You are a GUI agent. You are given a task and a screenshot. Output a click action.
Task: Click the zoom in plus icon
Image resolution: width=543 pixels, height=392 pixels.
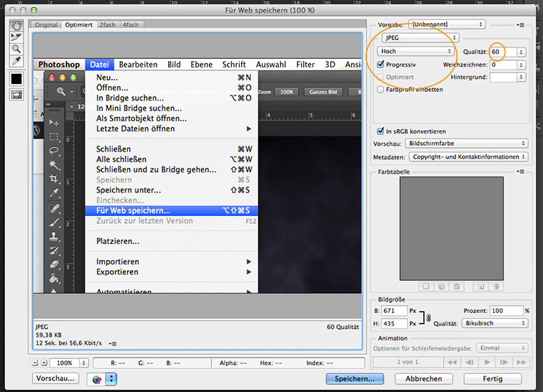pos(44,363)
